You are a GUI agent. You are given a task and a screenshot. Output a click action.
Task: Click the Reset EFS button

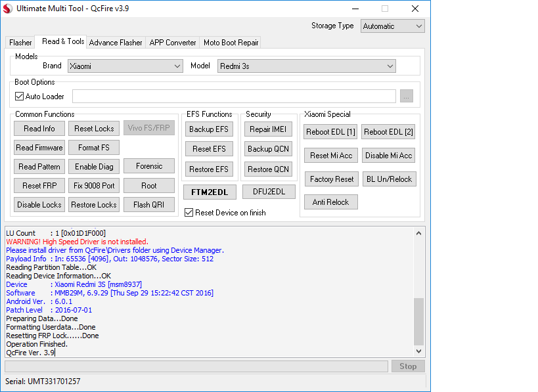coord(209,149)
